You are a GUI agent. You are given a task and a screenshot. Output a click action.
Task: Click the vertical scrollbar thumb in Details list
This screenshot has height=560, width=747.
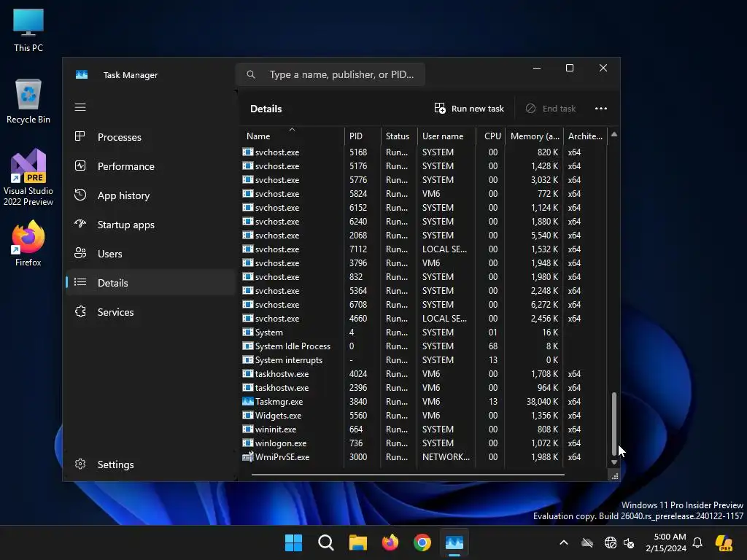pos(614,424)
